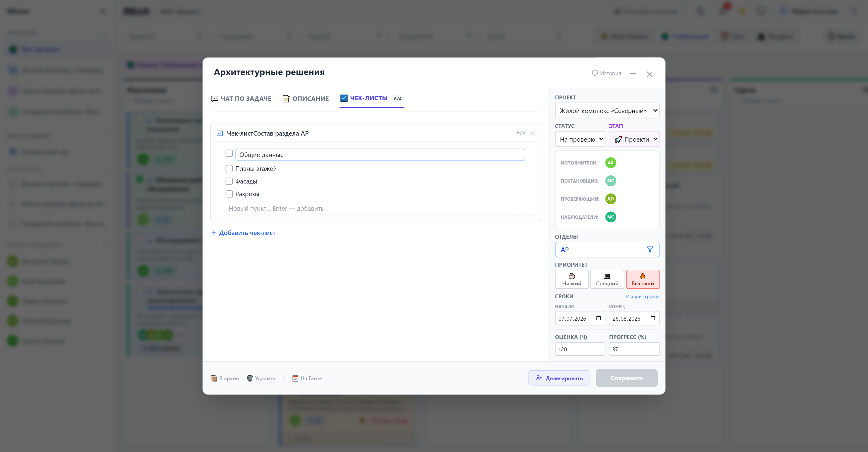This screenshot has width=868, height=452.
Task: Switch to the Описание tab
Action: (x=306, y=99)
